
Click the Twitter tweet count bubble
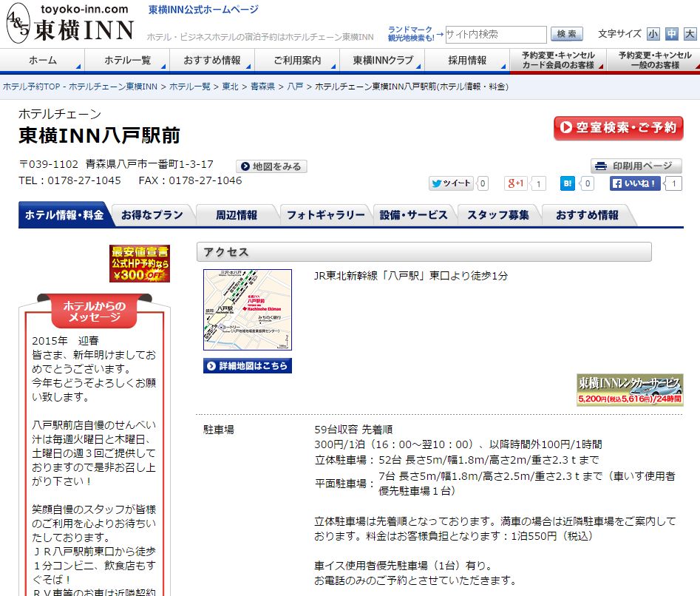483,183
